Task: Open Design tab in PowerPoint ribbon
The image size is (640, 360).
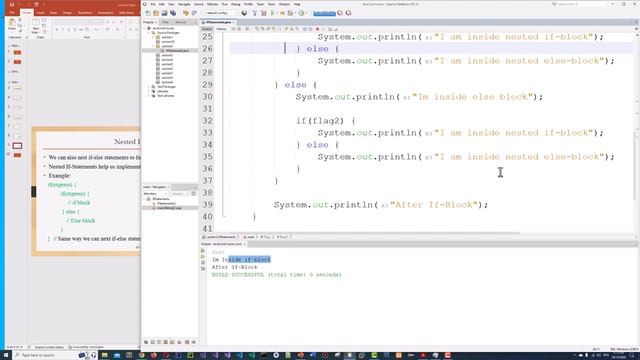Action: (67, 13)
